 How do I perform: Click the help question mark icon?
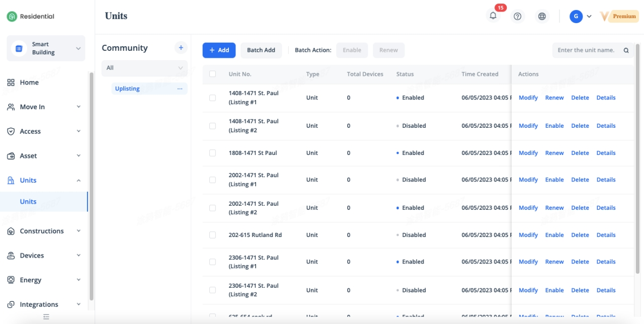click(x=517, y=16)
